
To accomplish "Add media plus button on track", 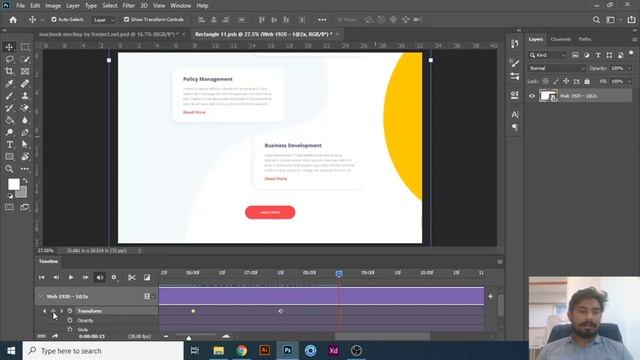I will pyautogui.click(x=490, y=296).
